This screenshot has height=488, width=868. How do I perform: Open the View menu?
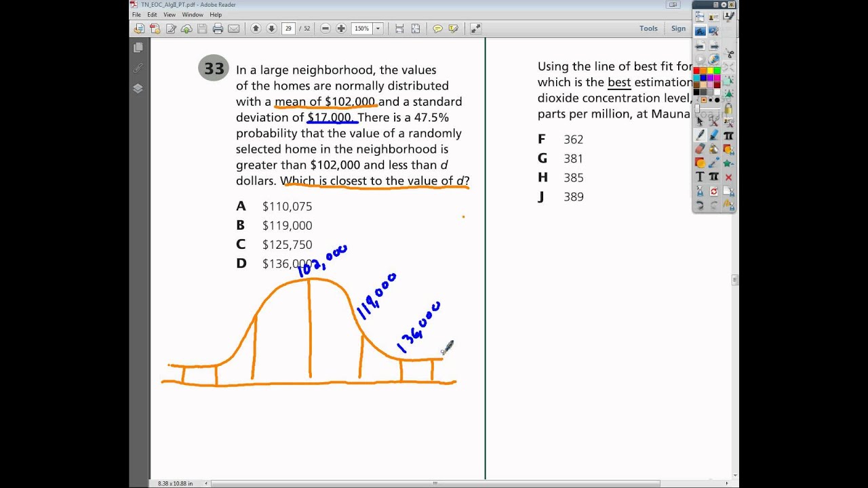170,14
